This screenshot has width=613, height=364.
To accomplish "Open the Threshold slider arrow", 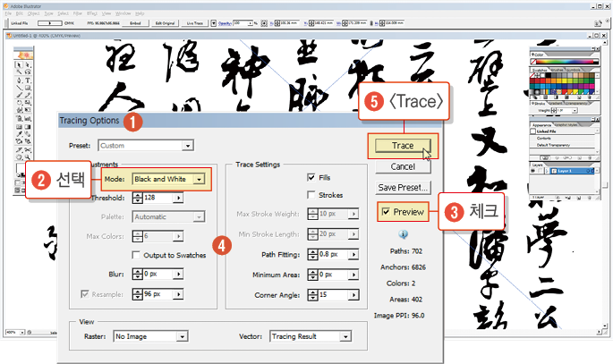I will point(178,198).
